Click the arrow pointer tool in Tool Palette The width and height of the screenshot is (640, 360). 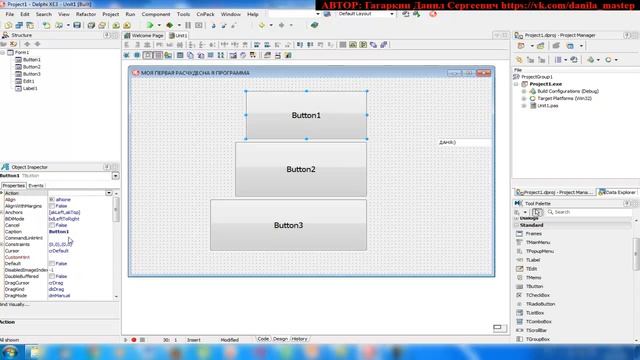[538, 212]
